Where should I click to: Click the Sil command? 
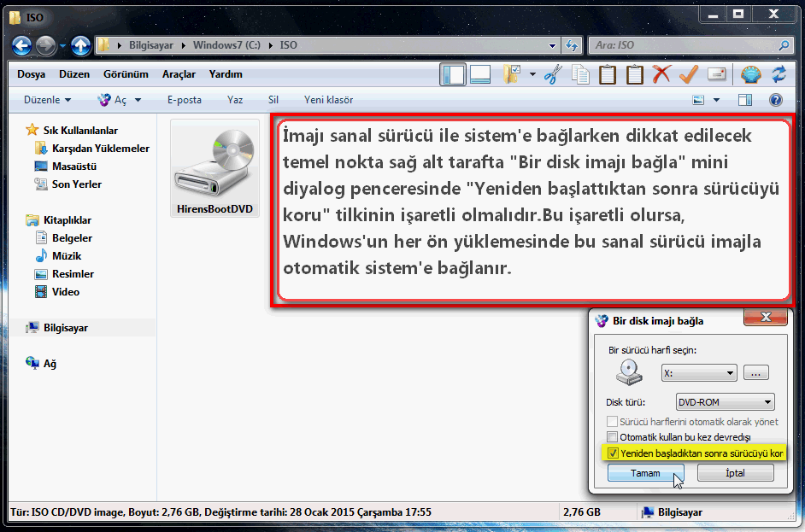point(273,100)
